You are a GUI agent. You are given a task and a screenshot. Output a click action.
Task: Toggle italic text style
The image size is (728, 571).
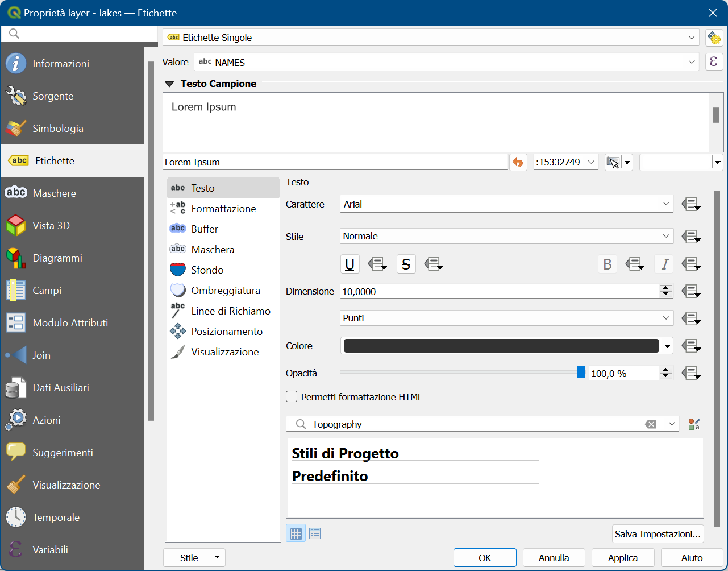664,264
